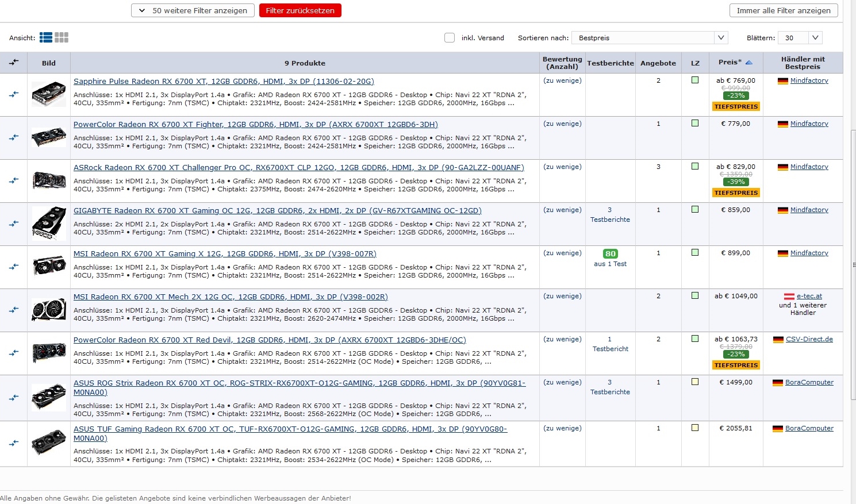Add Sapphire Pulse RX 6700 XT to comparison
Image resolution: width=856 pixels, height=504 pixels.
coord(14,94)
